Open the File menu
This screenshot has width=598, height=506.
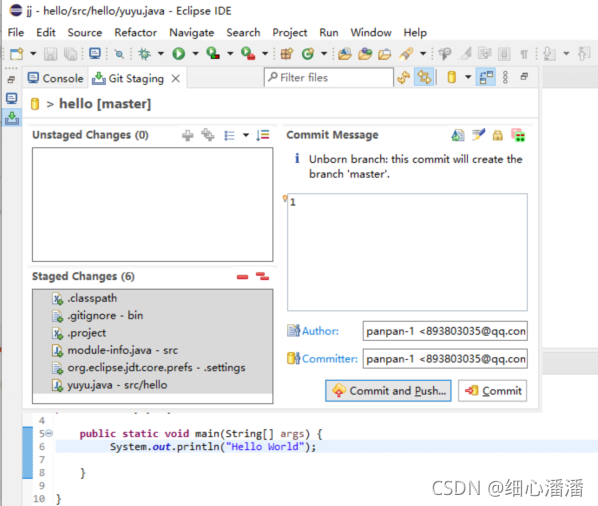tap(16, 33)
